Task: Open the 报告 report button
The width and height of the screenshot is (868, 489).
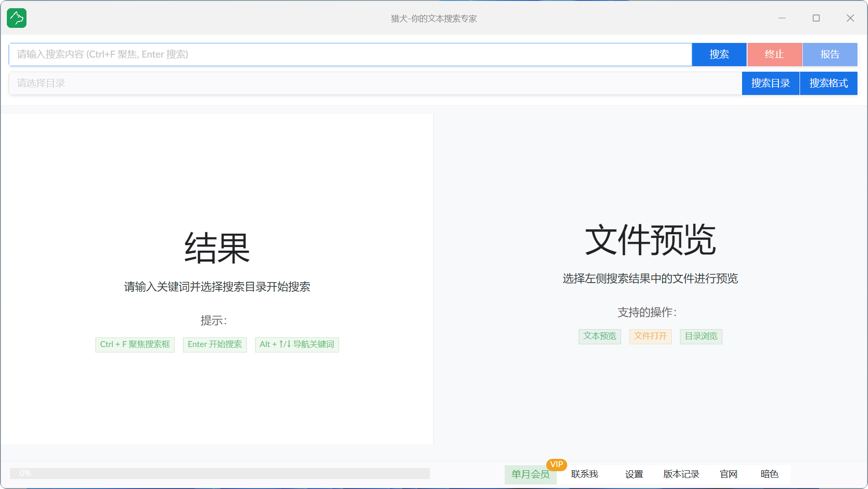Action: 829,54
